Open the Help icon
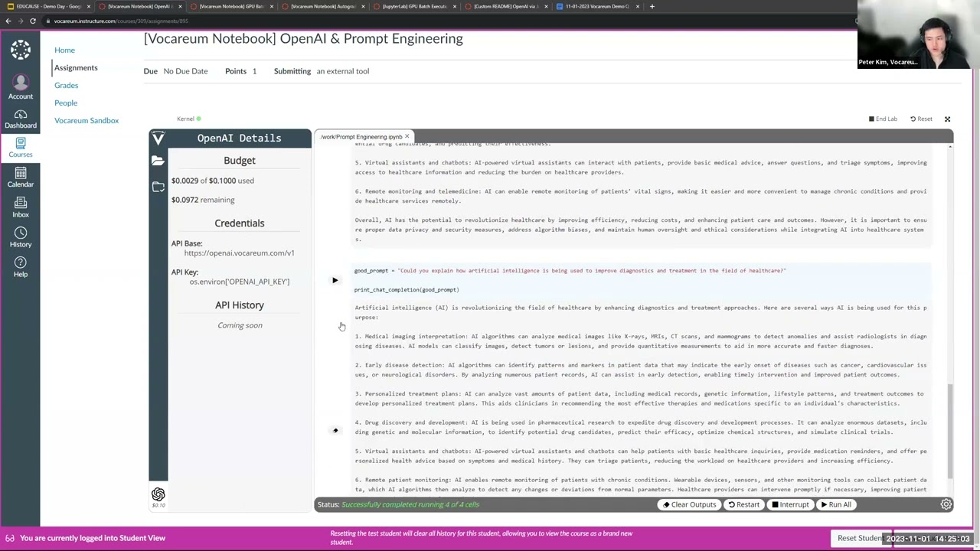Viewport: 980px width, 551px height. (x=21, y=267)
